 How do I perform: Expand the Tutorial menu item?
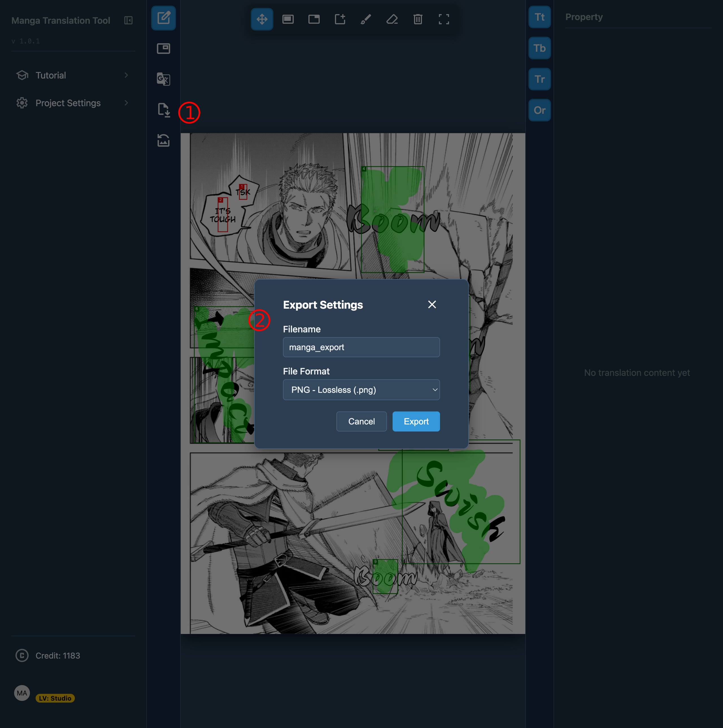coord(73,75)
